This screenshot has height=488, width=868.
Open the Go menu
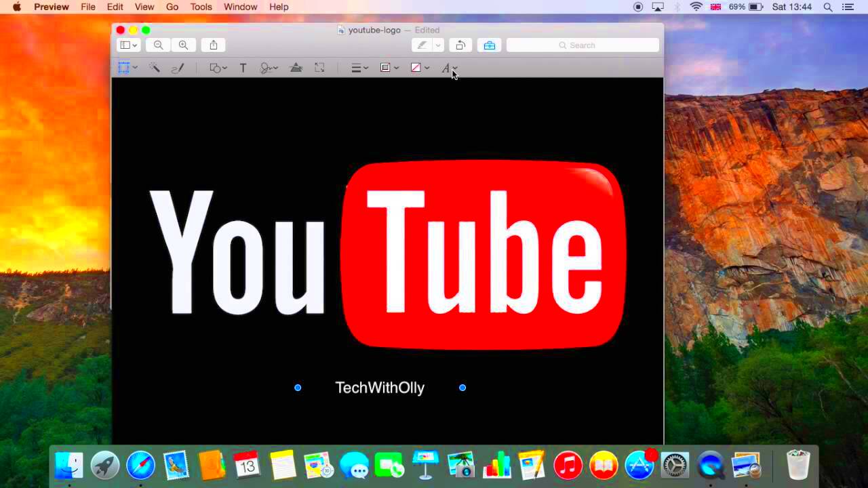coord(172,7)
